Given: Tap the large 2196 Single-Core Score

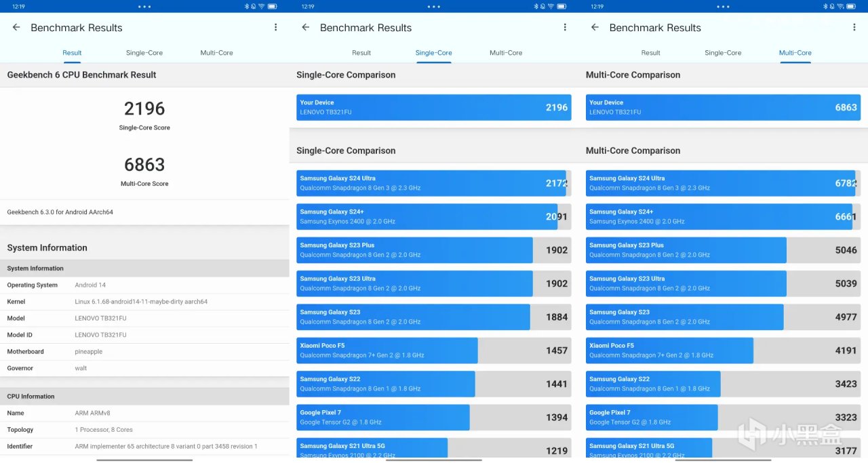Looking at the screenshot, I should [x=144, y=108].
